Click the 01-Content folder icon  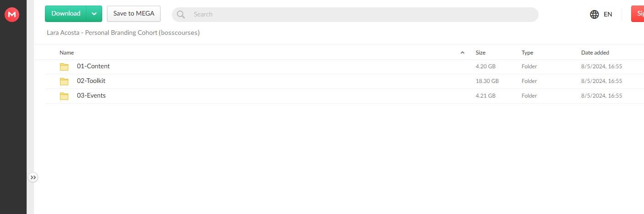(64, 67)
